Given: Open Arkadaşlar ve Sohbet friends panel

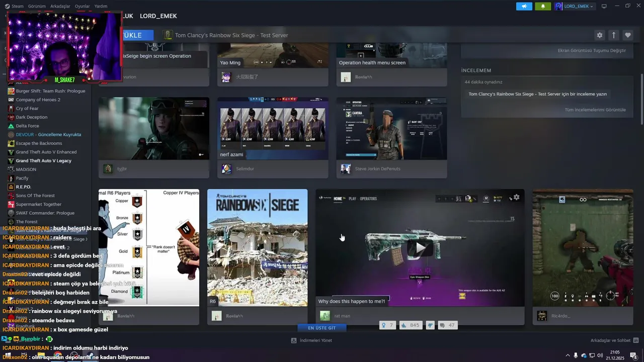Looking at the screenshot, I should 614,340.
